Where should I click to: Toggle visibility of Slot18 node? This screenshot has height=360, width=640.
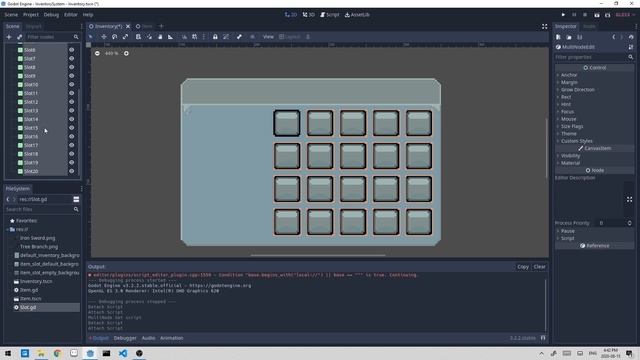coord(71,154)
